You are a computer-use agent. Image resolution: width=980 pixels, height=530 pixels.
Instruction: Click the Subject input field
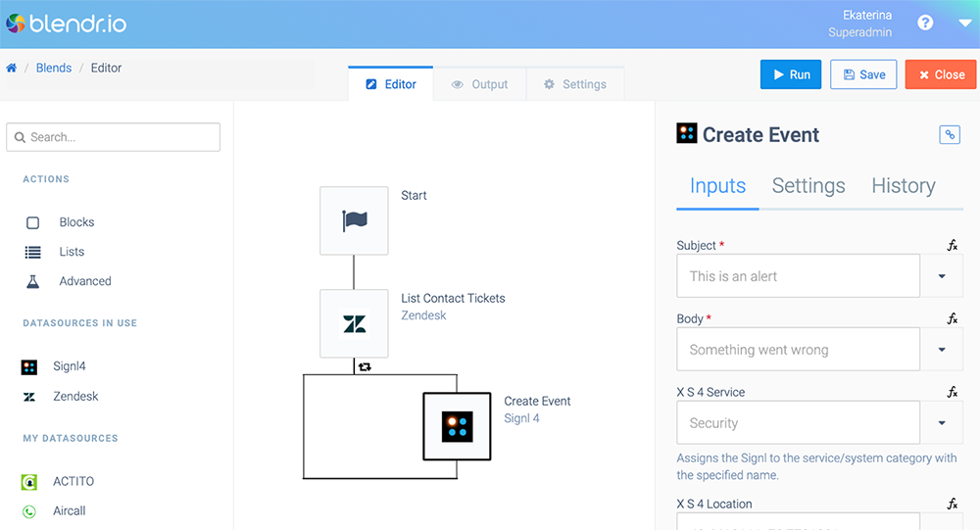click(x=798, y=275)
